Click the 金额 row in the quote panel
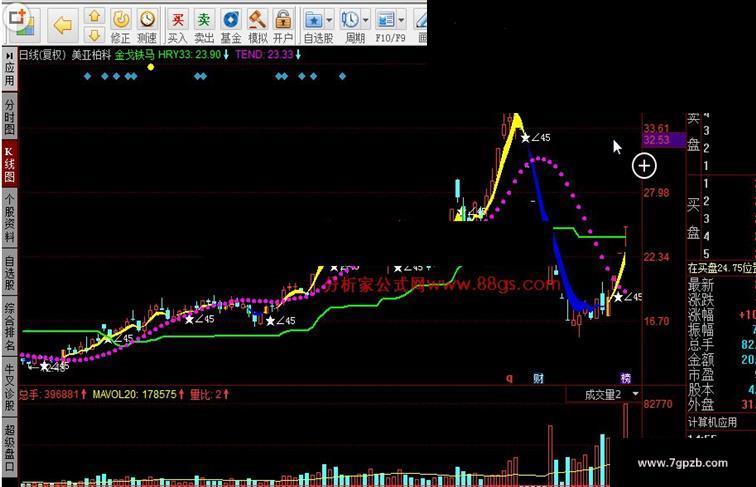756x487 pixels. coord(721,360)
